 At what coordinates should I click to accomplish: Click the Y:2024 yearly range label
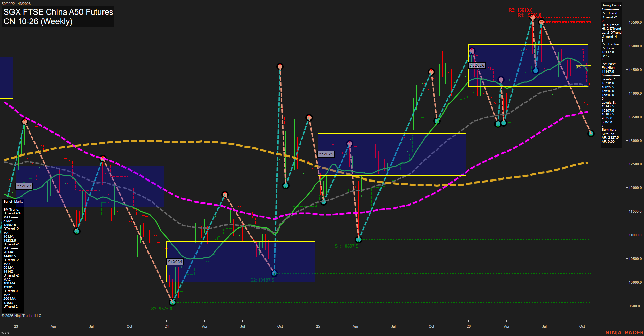click(175, 262)
